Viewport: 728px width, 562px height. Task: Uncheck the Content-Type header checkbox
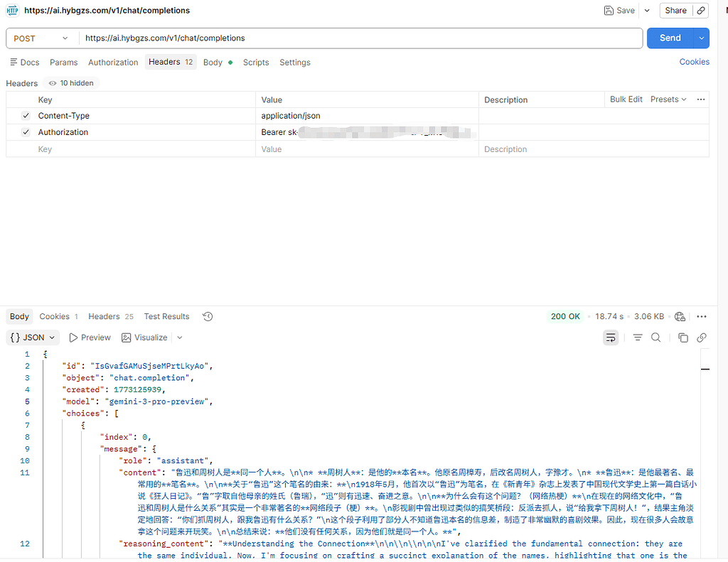click(26, 116)
